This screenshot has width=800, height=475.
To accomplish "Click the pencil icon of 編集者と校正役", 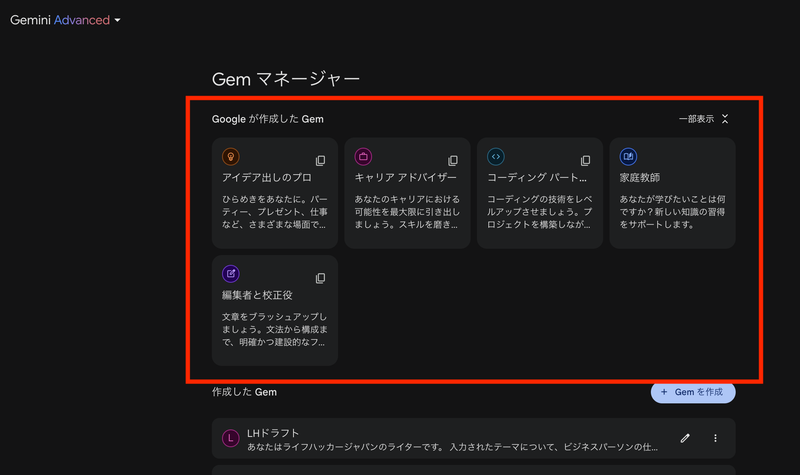I will 231,274.
